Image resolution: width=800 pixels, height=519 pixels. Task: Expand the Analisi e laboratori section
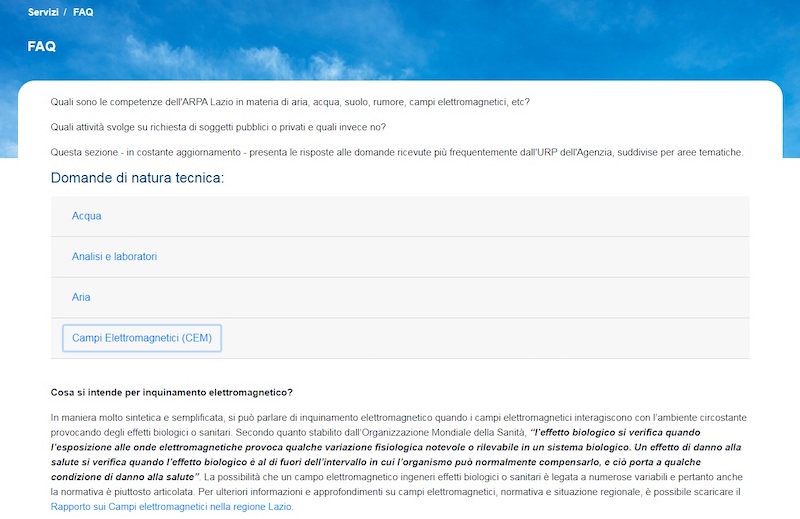click(x=114, y=257)
